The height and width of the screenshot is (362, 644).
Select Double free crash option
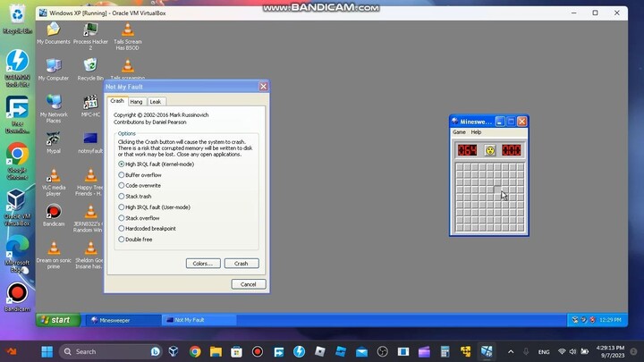[x=135, y=240]
